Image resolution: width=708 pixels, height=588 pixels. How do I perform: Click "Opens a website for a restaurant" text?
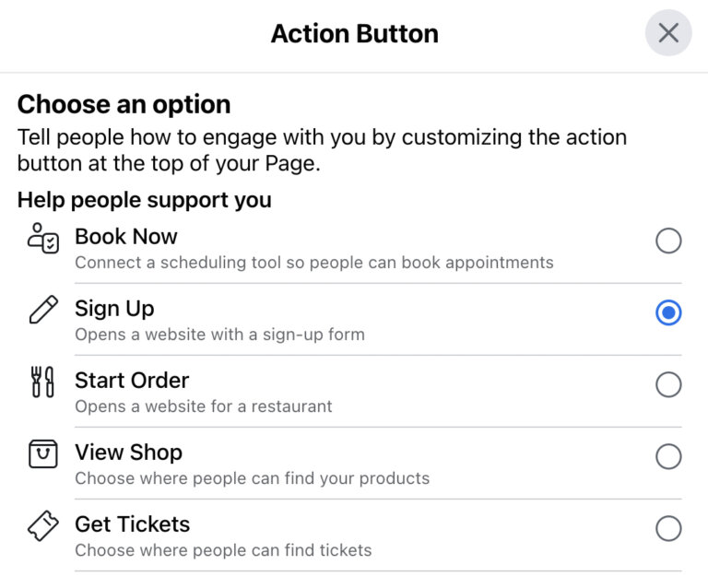tap(203, 406)
